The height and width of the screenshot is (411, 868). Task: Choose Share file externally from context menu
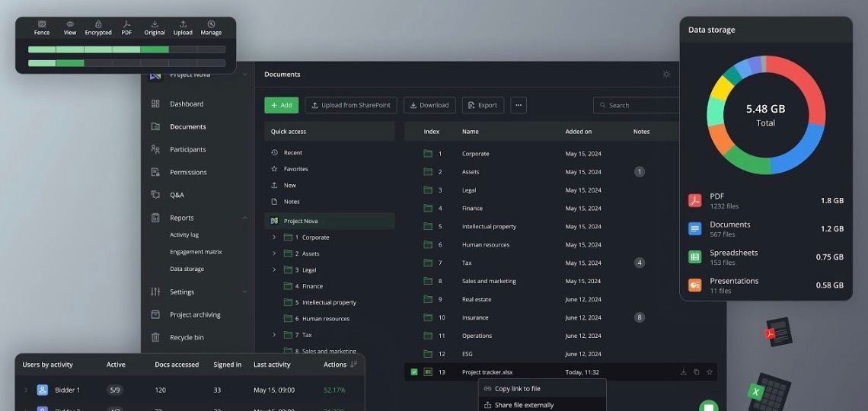pos(524,405)
